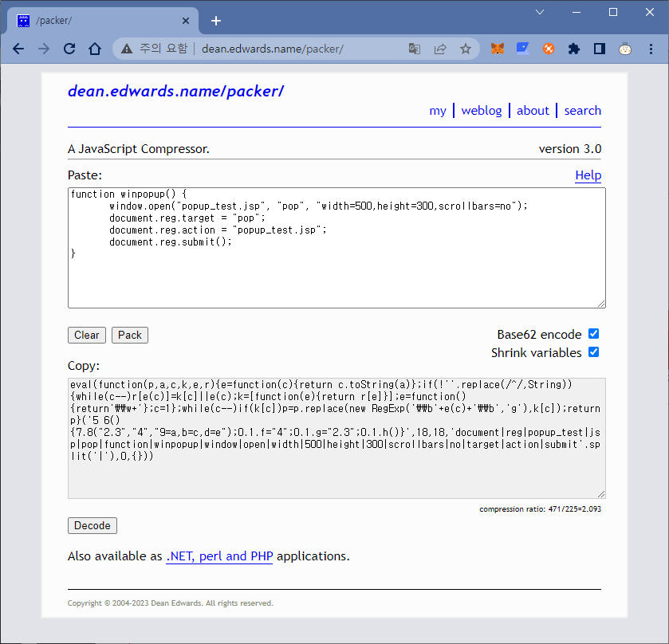Bookmark this page with star icon
The width and height of the screenshot is (669, 644).
pos(466,49)
